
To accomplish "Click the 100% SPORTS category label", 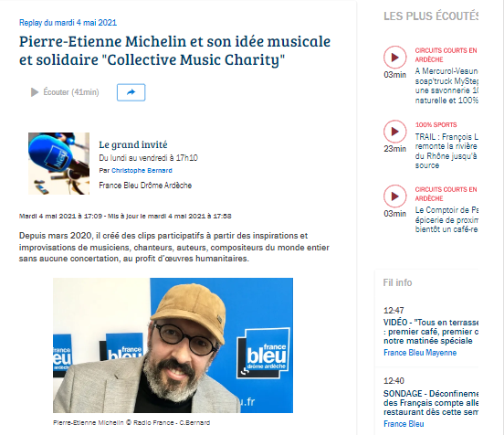I will [x=436, y=125].
